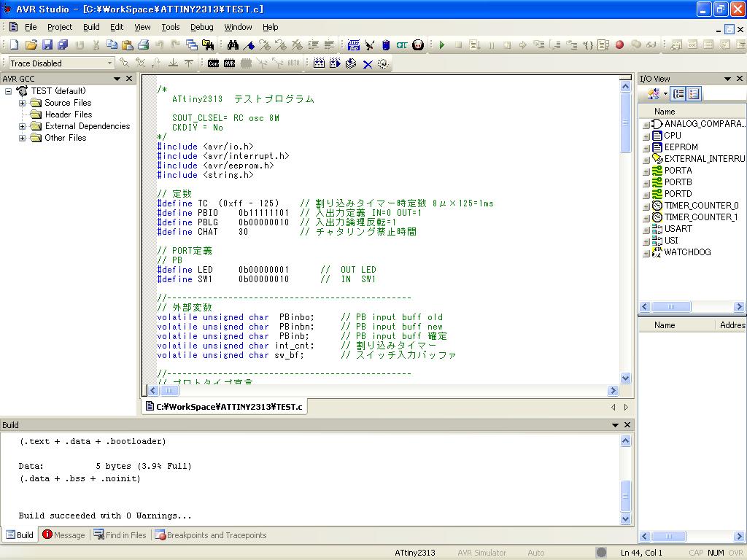Click the Con connect icon
Viewport: 747px width, 560px height.
213,63
